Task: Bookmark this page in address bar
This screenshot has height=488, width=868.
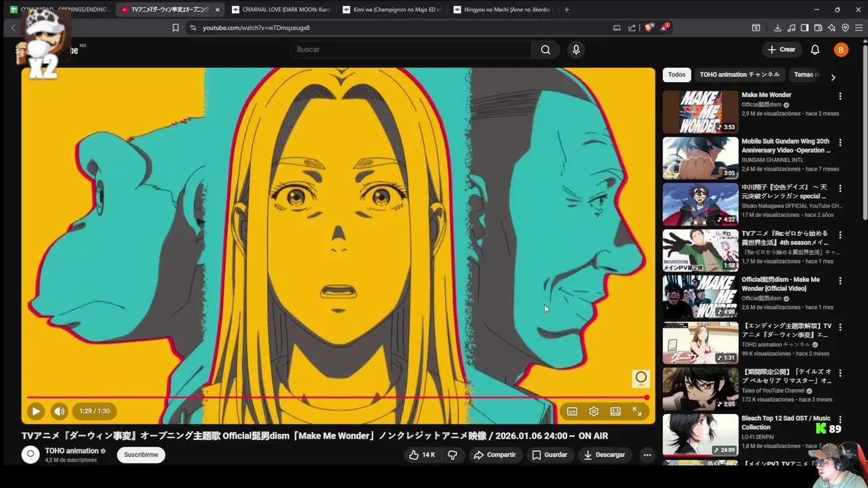Action: [x=175, y=28]
